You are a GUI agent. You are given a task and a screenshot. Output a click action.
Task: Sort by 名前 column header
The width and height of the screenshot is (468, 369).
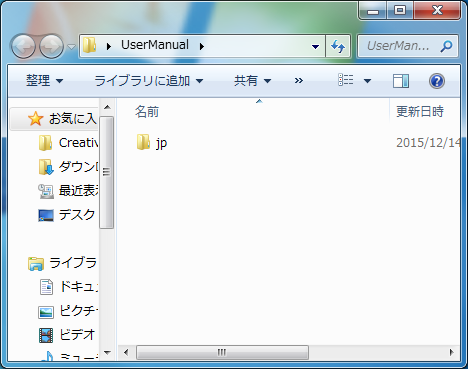[147, 112]
